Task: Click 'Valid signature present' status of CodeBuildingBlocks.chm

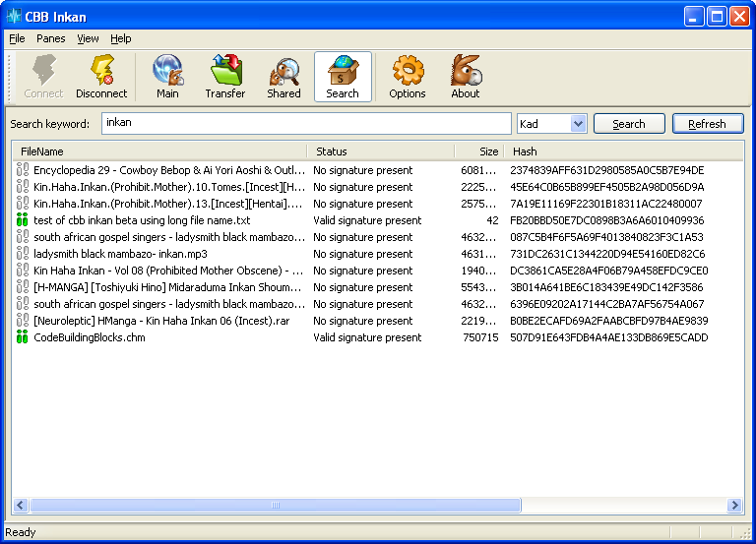Action: (x=367, y=337)
